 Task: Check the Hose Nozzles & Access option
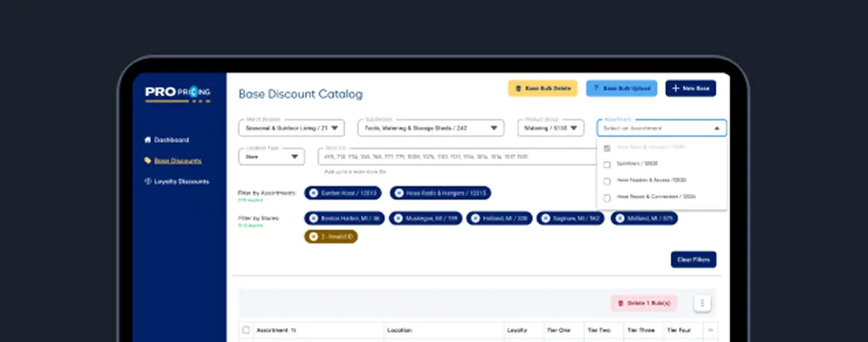point(607,181)
